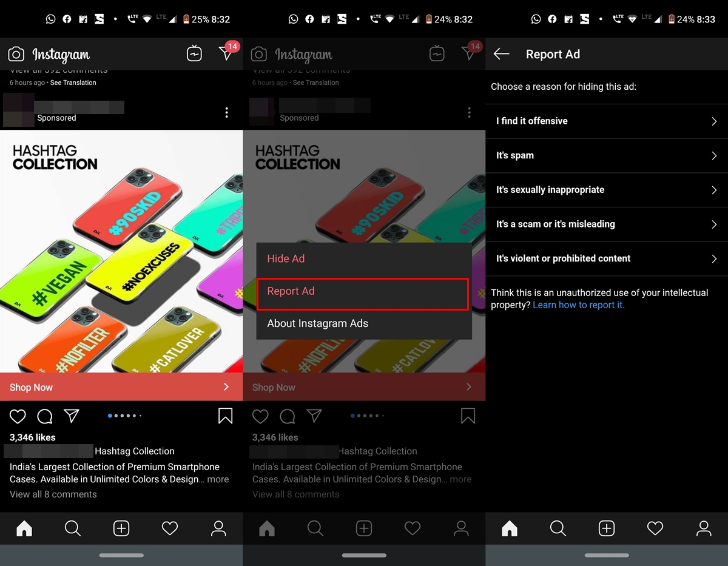Expand the "It's spam" chevron

(x=714, y=156)
